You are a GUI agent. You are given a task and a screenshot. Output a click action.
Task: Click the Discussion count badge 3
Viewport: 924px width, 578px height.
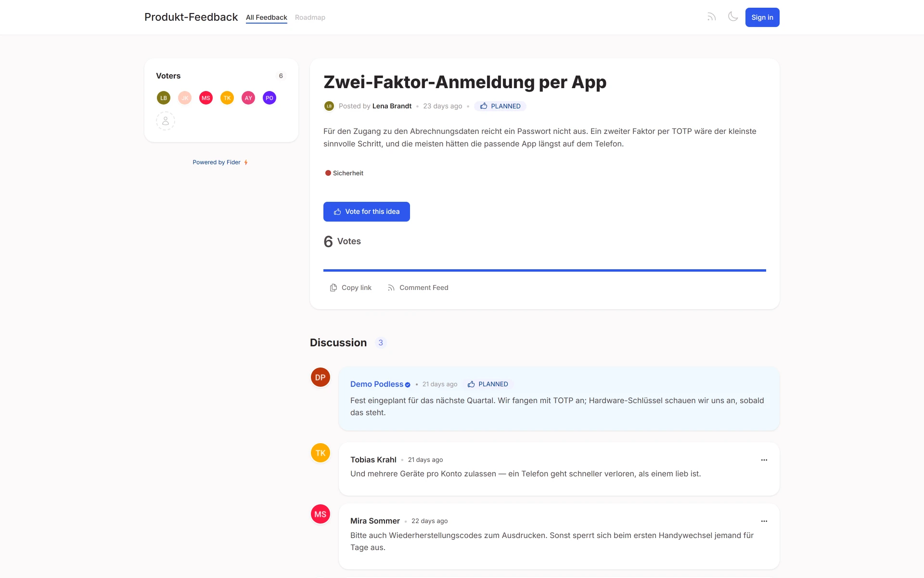[x=381, y=342]
